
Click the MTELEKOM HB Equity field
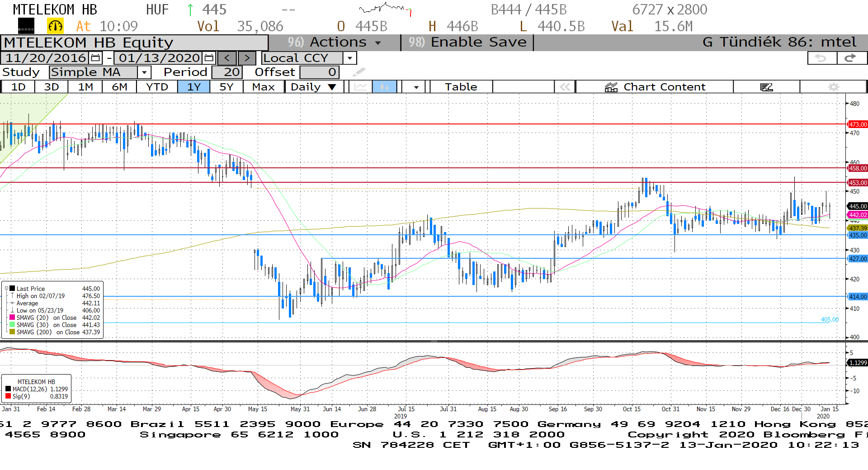tap(134, 43)
